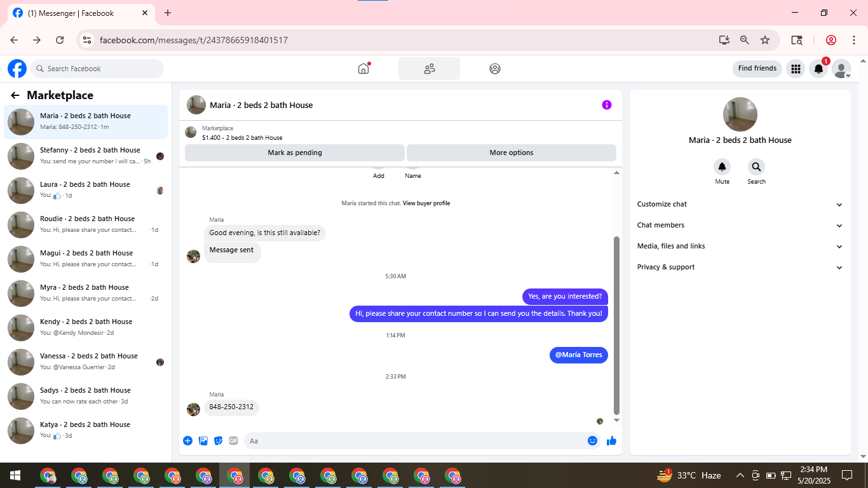Open Laura 2 beds 2 bath conversation
This screenshot has width=868, height=488.
pos(86,190)
